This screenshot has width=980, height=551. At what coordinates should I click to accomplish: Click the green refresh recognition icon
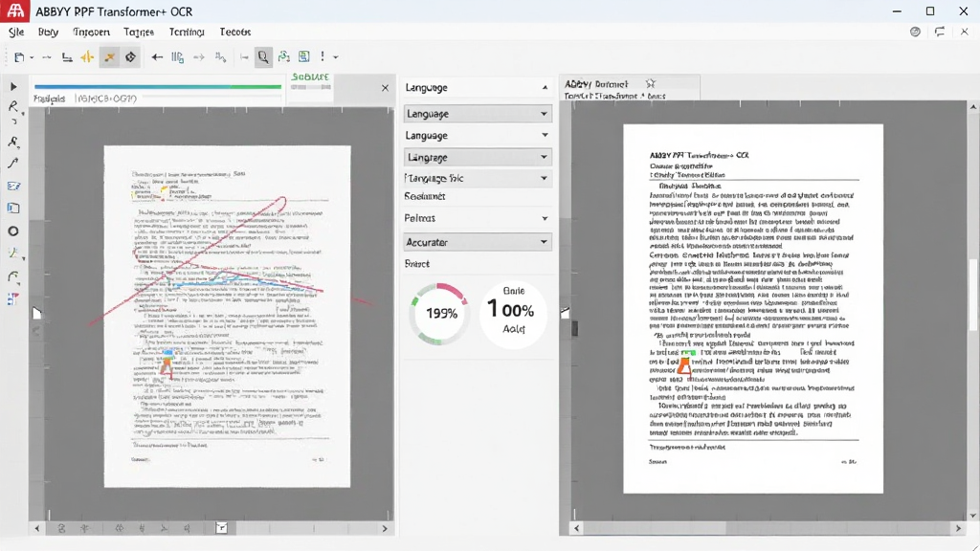pyautogui.click(x=283, y=56)
